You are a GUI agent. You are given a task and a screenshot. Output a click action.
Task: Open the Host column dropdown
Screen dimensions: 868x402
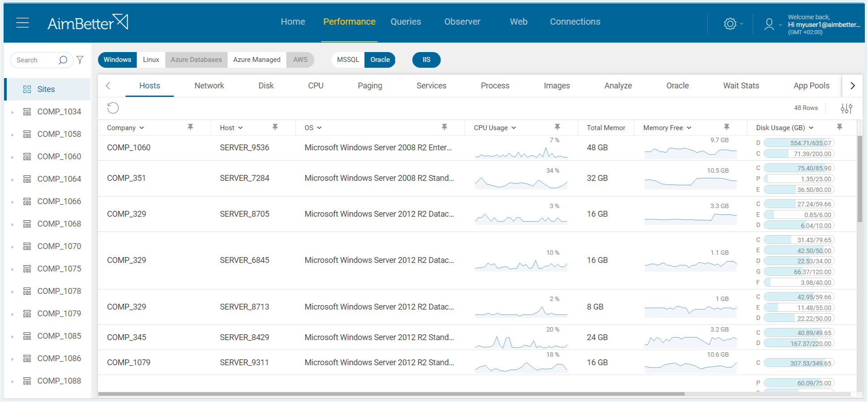[241, 128]
